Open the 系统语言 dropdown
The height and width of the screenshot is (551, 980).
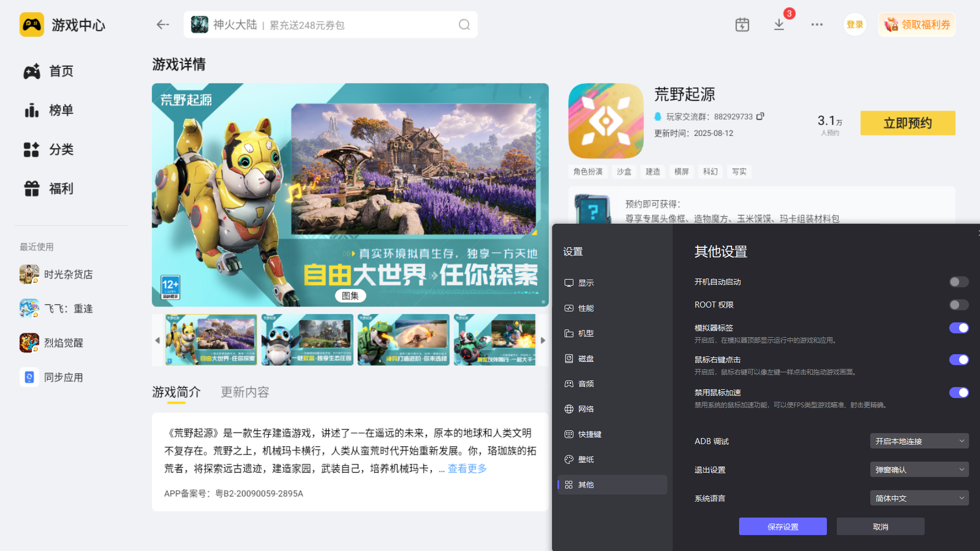pyautogui.click(x=919, y=498)
